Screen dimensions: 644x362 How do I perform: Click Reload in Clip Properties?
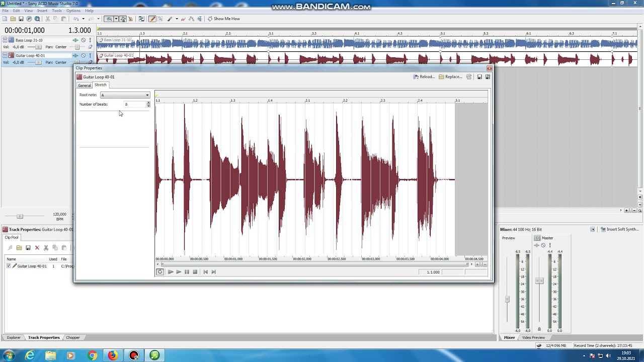click(424, 77)
